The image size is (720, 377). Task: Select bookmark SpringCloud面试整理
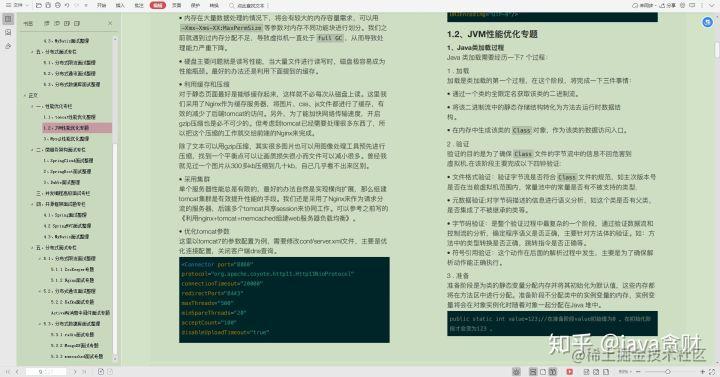coord(68,161)
